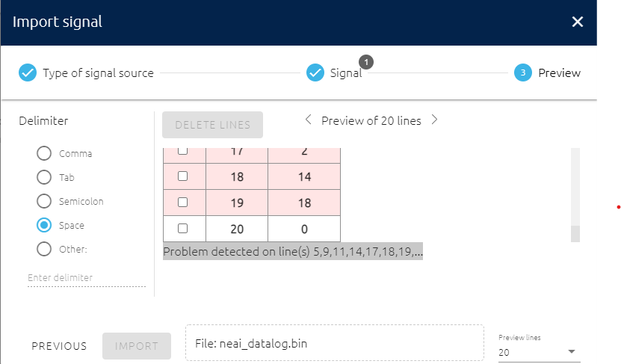This screenshot has height=364, width=621.
Task: Show previous preview lines with left chevron
Action: pos(308,120)
